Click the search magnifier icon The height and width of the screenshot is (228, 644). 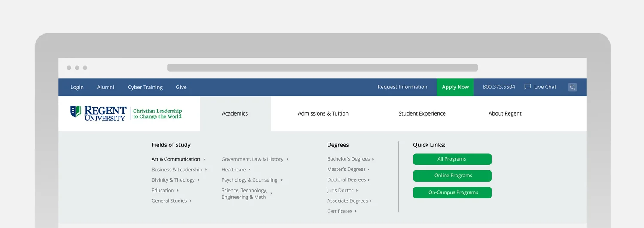pyautogui.click(x=572, y=87)
